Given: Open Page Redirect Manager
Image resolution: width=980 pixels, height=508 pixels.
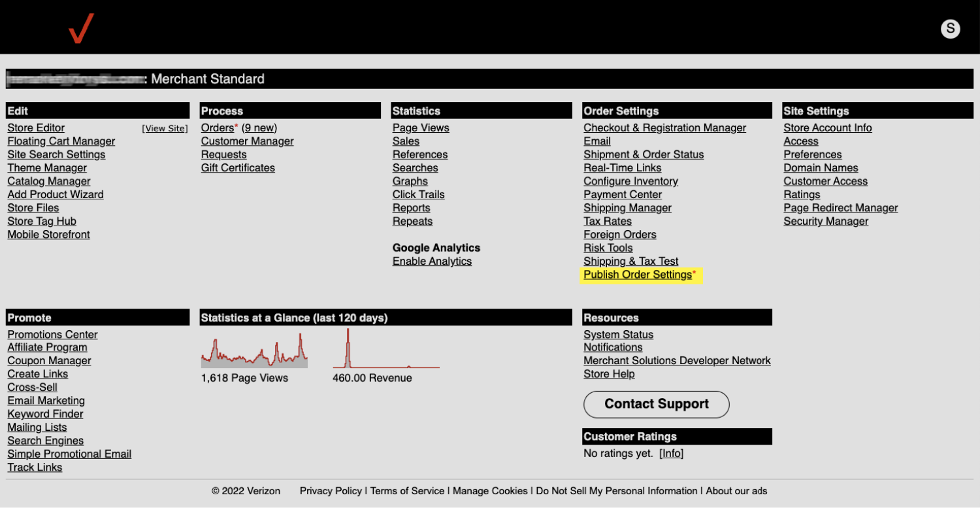Looking at the screenshot, I should pos(841,208).
